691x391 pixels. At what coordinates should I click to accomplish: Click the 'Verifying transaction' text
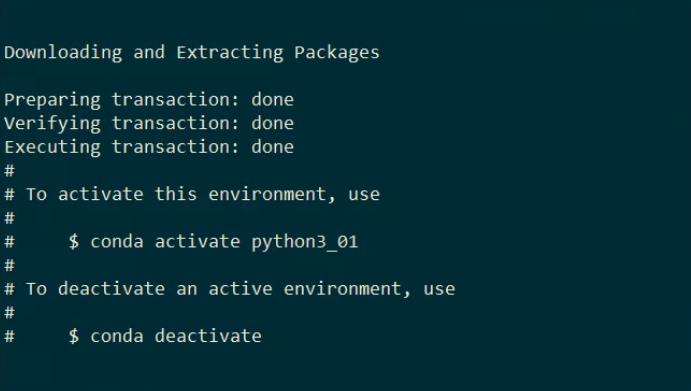[x=122, y=124]
